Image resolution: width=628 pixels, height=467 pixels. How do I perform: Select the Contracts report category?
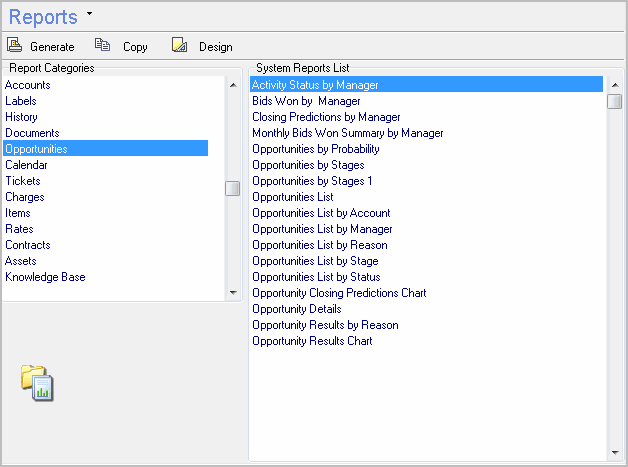click(x=28, y=245)
